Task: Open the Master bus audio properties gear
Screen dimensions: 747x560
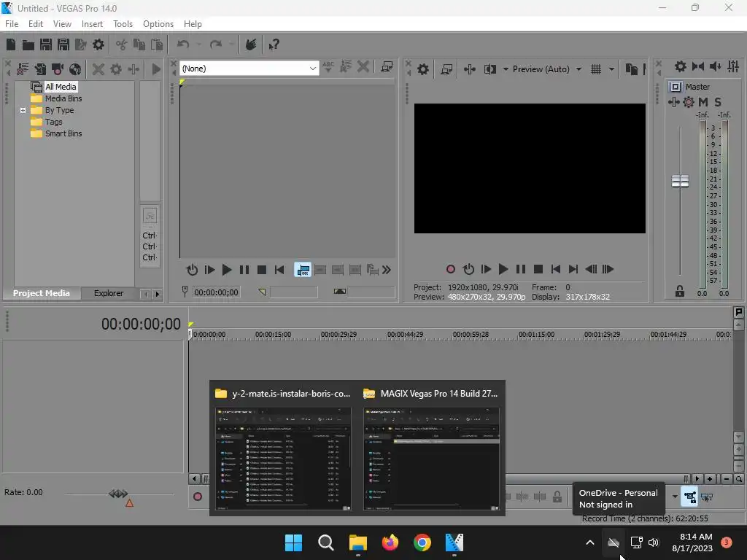Action: 681,66
